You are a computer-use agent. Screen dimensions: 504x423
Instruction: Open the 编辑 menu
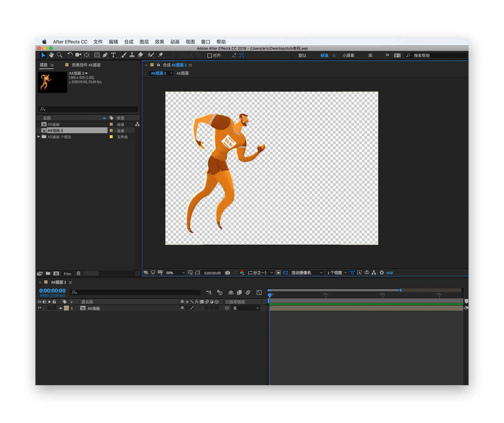click(113, 42)
